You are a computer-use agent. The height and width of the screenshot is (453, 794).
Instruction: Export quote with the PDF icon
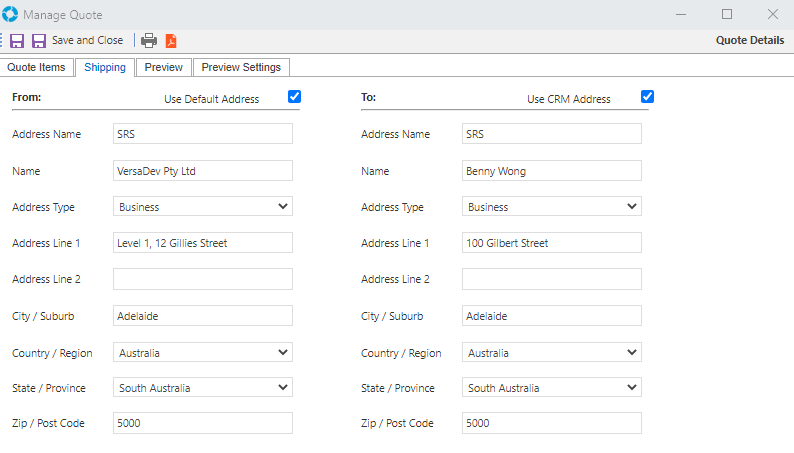click(171, 41)
